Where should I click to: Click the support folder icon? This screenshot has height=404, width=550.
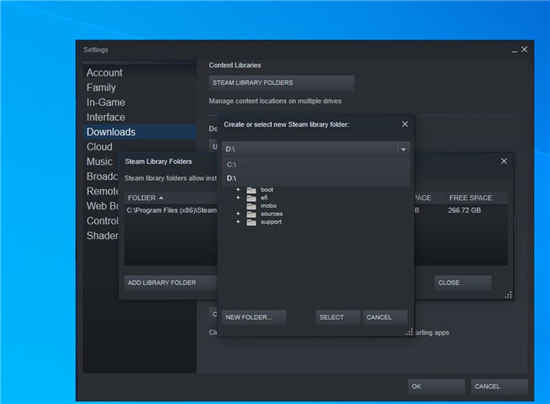coord(251,222)
